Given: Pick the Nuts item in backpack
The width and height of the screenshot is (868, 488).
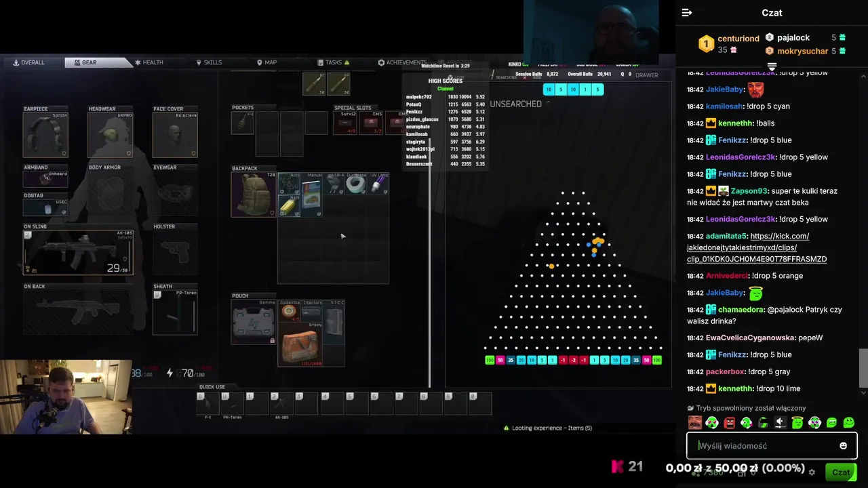Looking at the screenshot, I should point(290,184).
